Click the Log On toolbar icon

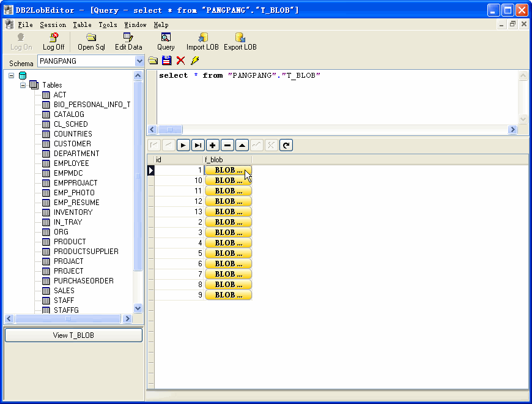21,42
